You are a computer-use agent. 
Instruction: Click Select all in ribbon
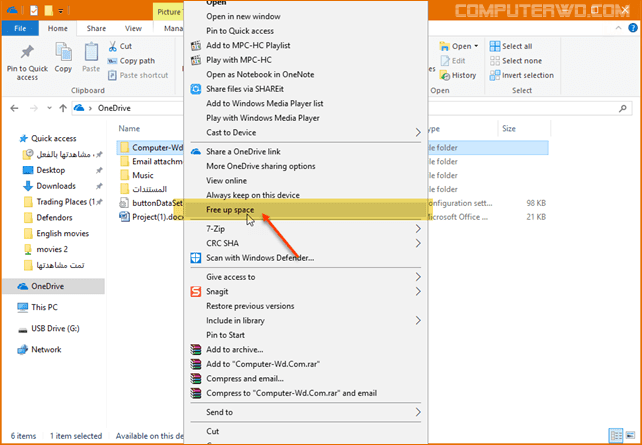point(511,46)
